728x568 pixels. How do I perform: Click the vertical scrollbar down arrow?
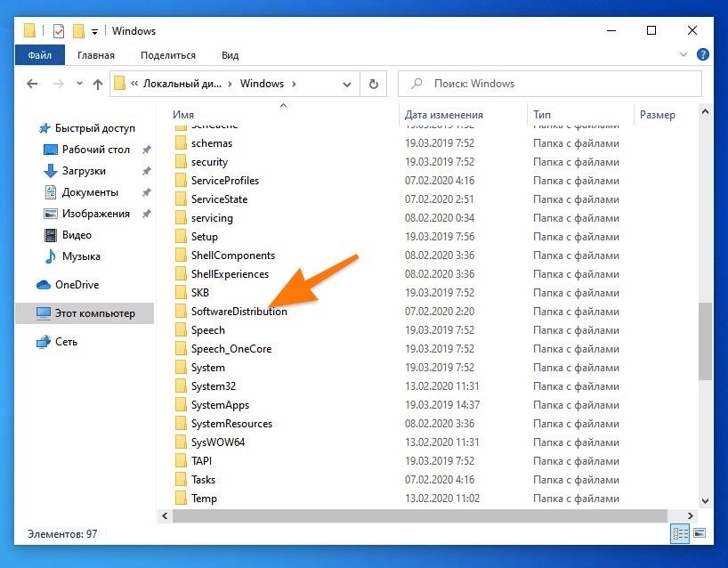(x=705, y=500)
